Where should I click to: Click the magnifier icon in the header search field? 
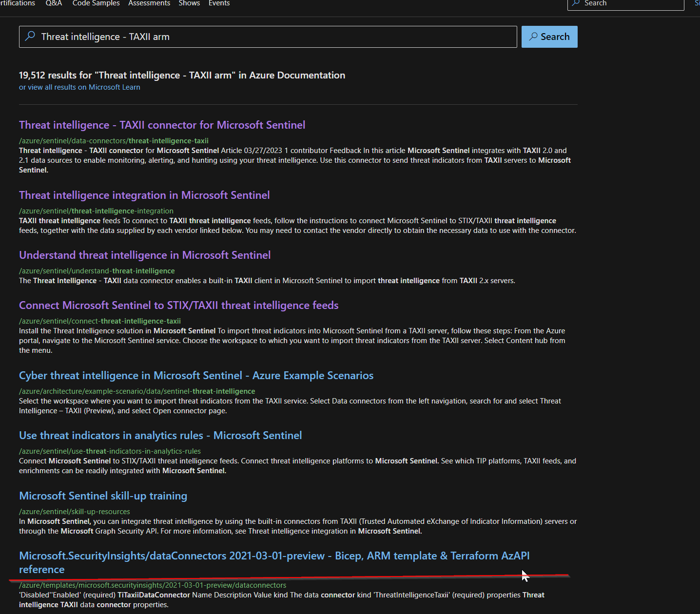tap(576, 3)
